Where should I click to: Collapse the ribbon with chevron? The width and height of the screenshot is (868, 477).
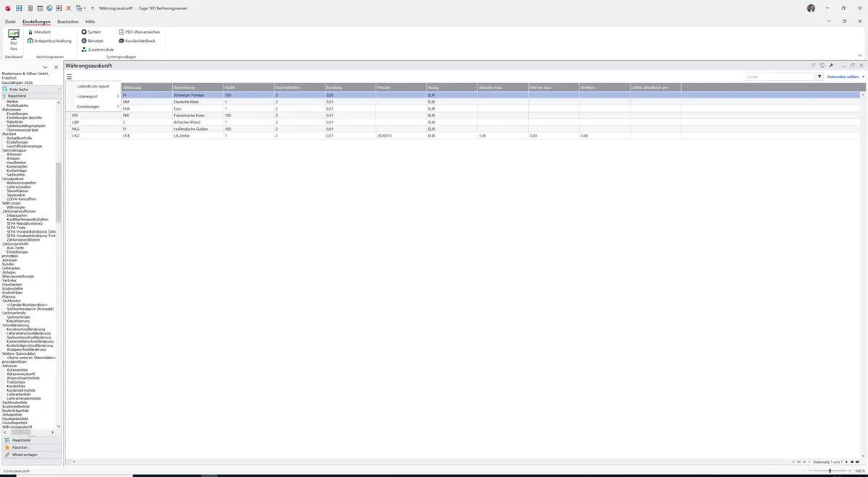(860, 55)
